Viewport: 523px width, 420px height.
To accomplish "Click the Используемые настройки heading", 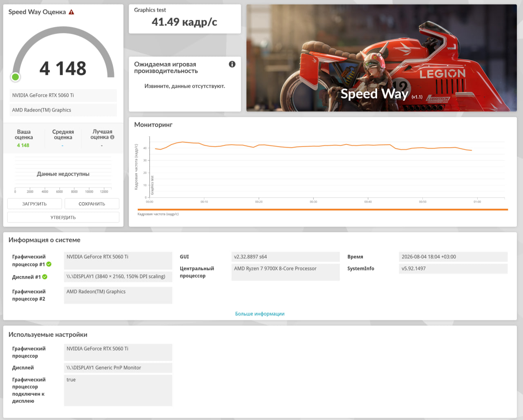I will pos(48,335).
